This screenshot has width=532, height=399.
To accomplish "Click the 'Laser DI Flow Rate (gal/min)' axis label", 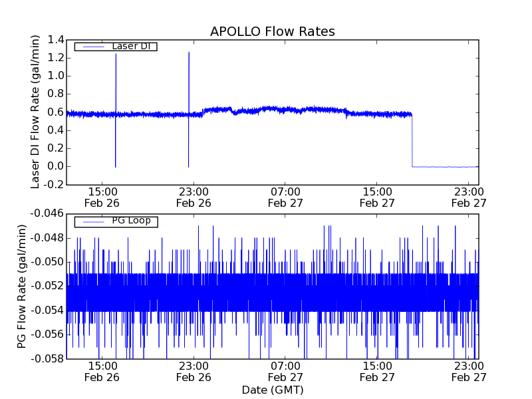I will (x=35, y=112).
